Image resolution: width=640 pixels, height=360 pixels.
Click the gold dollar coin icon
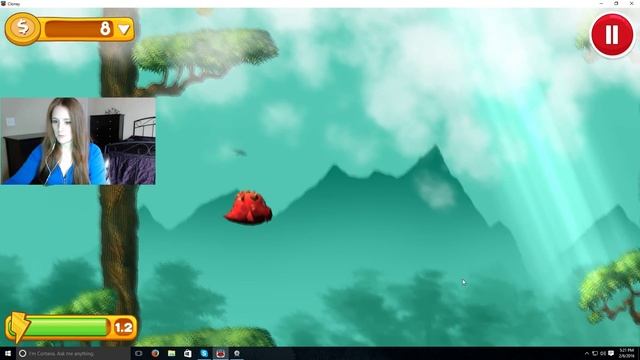[x=23, y=28]
